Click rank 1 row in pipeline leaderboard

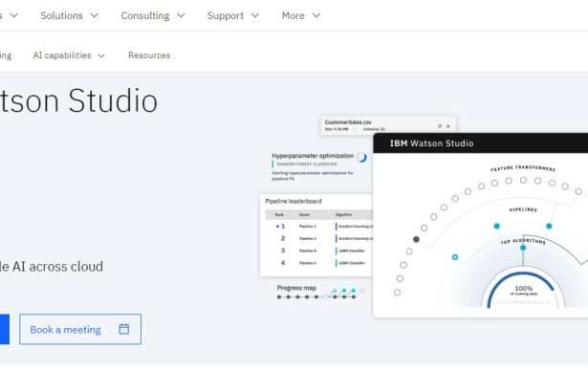(319, 227)
